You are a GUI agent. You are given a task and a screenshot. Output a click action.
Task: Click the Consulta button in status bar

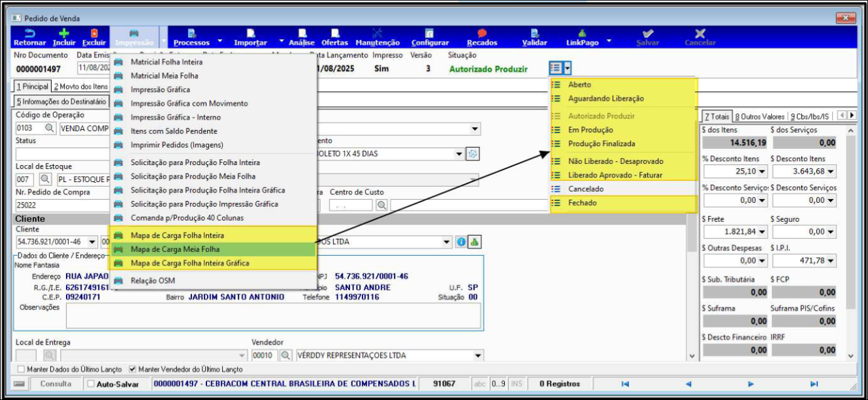point(56,384)
